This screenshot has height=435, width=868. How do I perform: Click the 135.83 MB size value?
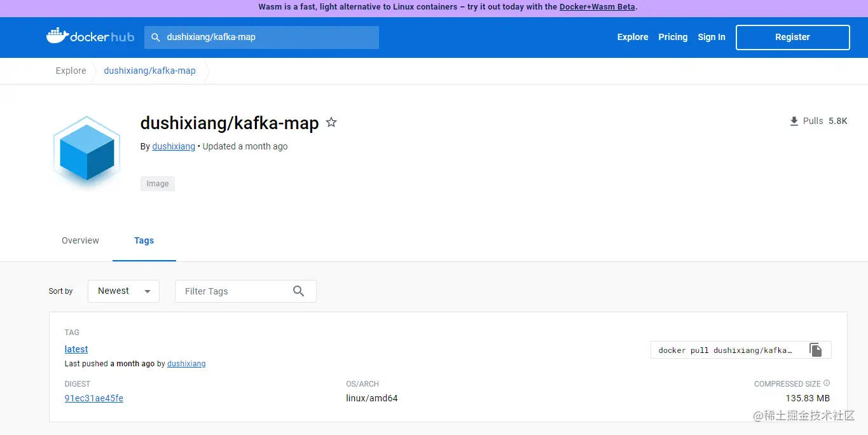tap(808, 398)
